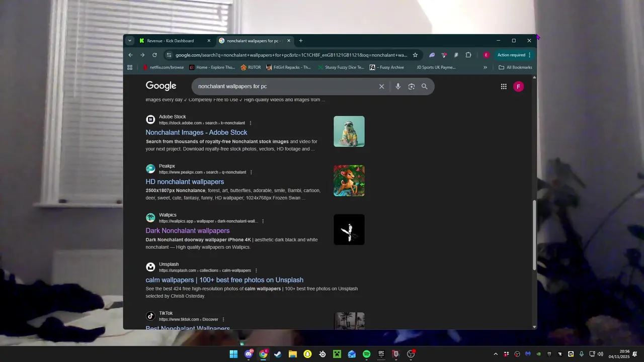Open the All Bookmarks folder

coord(515,67)
